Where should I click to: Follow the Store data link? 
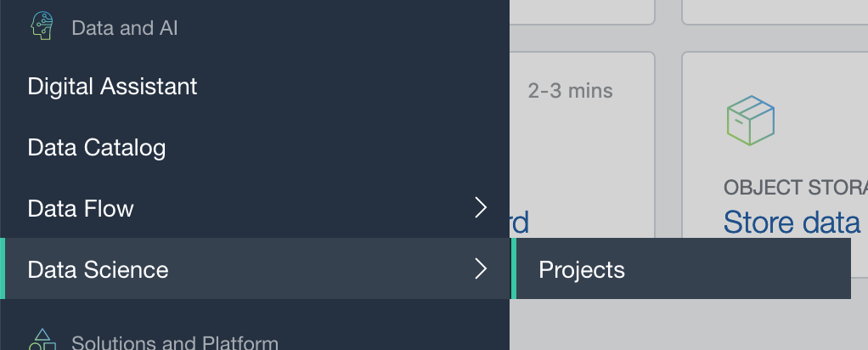click(792, 223)
